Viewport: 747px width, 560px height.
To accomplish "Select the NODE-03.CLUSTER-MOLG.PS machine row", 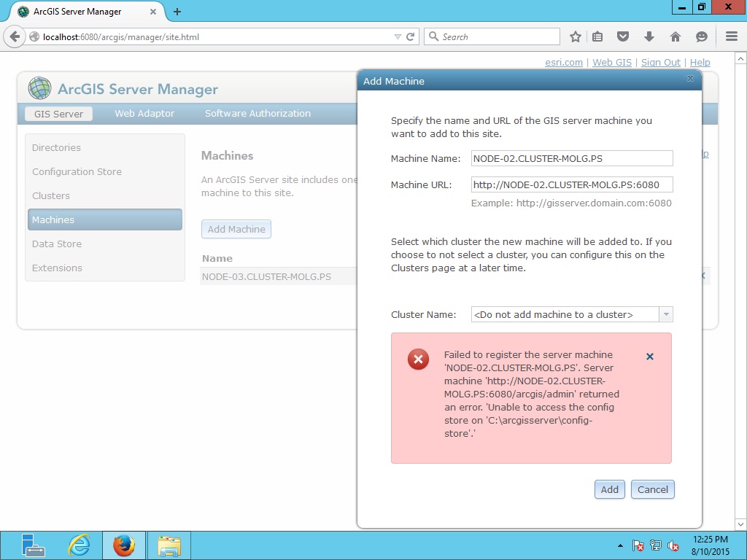I will coord(278,276).
